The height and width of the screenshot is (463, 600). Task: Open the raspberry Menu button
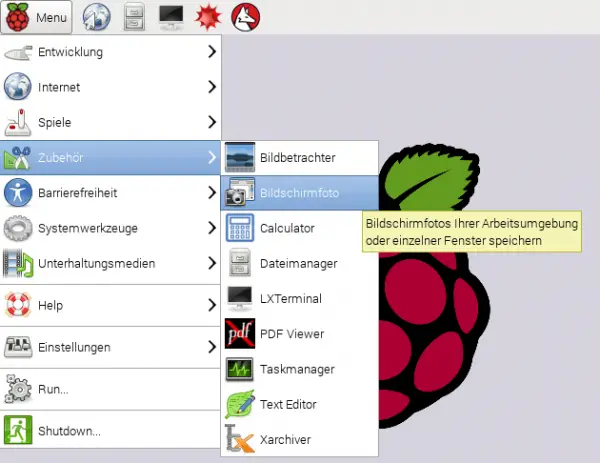(36, 17)
